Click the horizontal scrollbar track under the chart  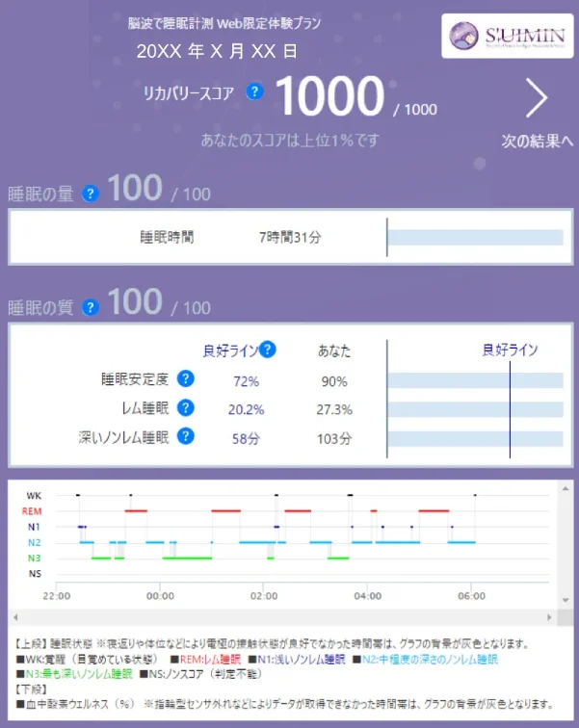coord(282,617)
